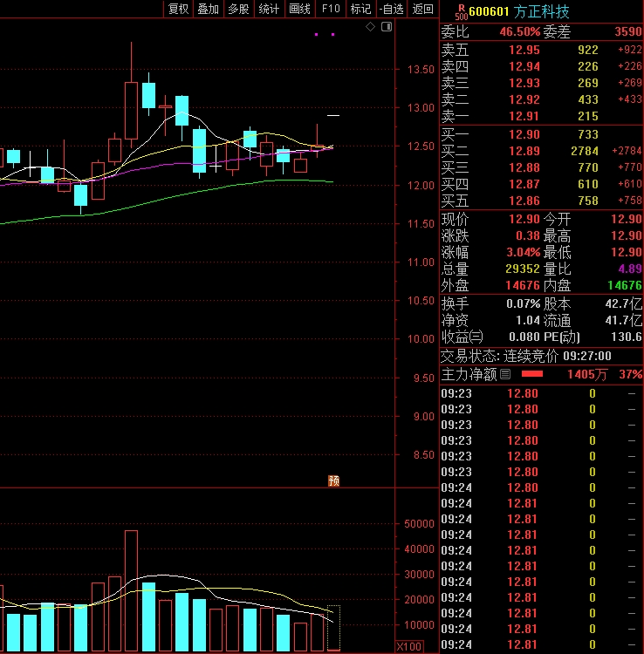This screenshot has width=644, height=654.
Task: Click the 50000 volume axis label
Action: click(x=419, y=524)
